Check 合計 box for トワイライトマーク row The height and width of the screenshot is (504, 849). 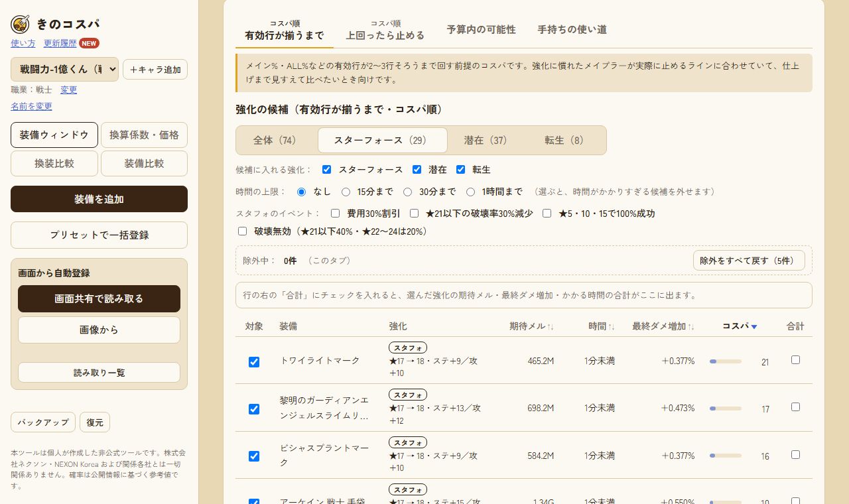pyautogui.click(x=795, y=360)
